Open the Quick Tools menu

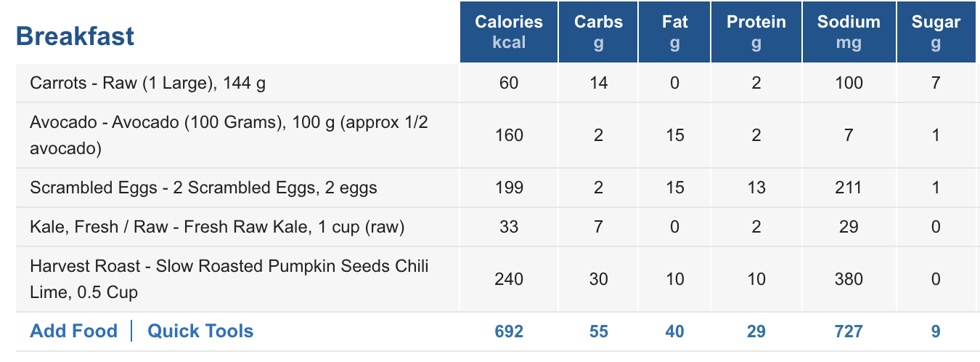200,331
